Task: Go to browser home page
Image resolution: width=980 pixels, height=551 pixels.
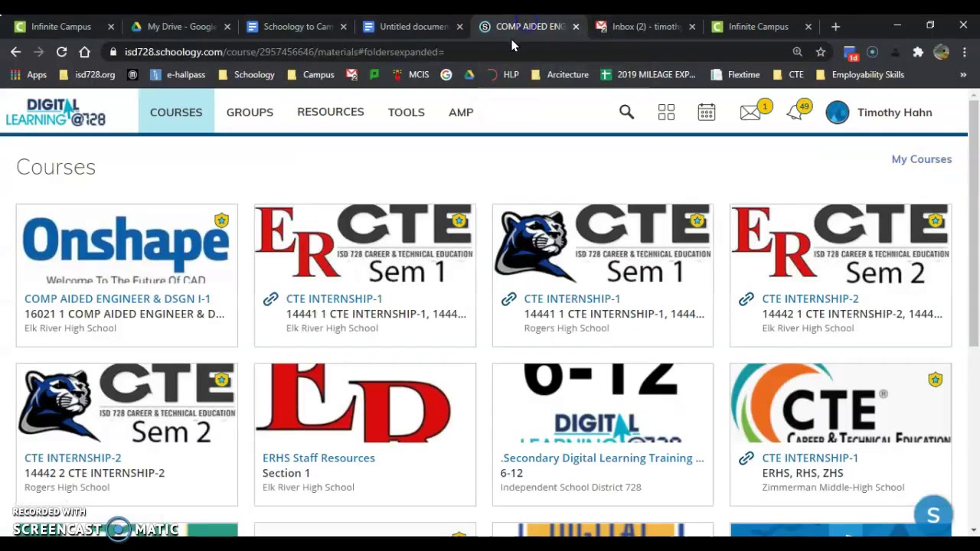Action: (84, 51)
